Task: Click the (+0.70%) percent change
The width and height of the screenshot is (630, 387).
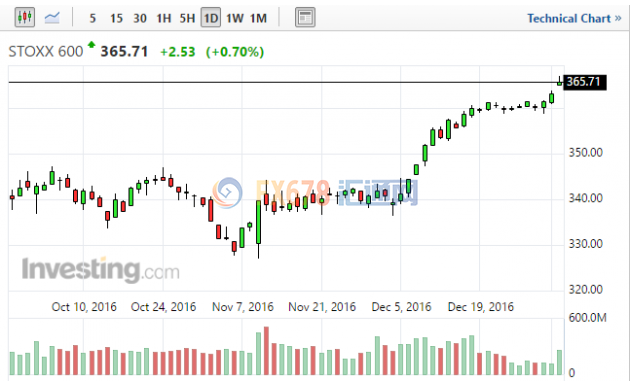Action: pyautogui.click(x=235, y=52)
